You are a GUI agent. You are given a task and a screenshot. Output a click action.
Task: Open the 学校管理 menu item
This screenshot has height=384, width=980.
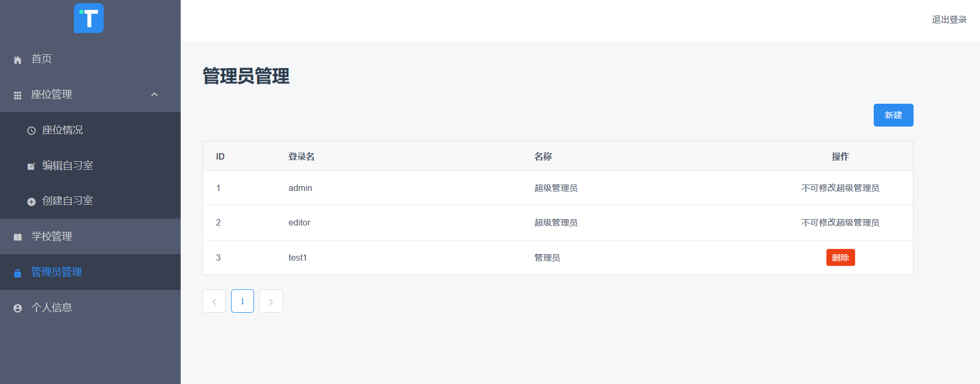(52, 236)
